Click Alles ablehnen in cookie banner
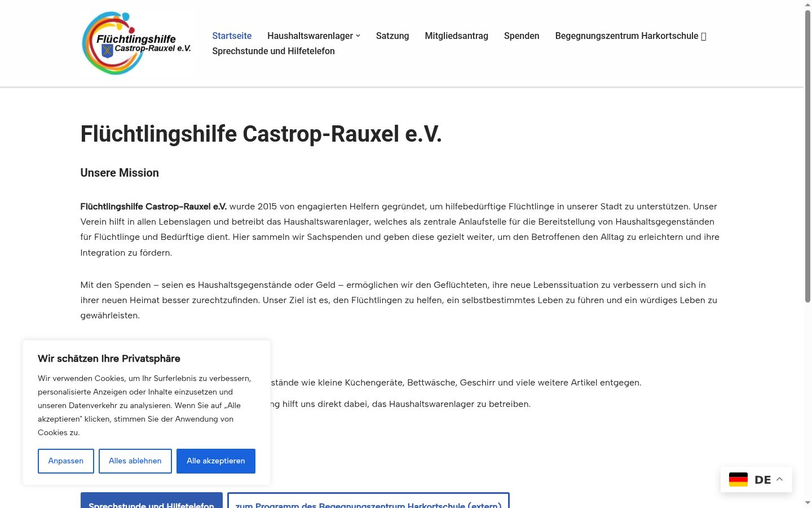The height and width of the screenshot is (508, 812). [x=135, y=461]
